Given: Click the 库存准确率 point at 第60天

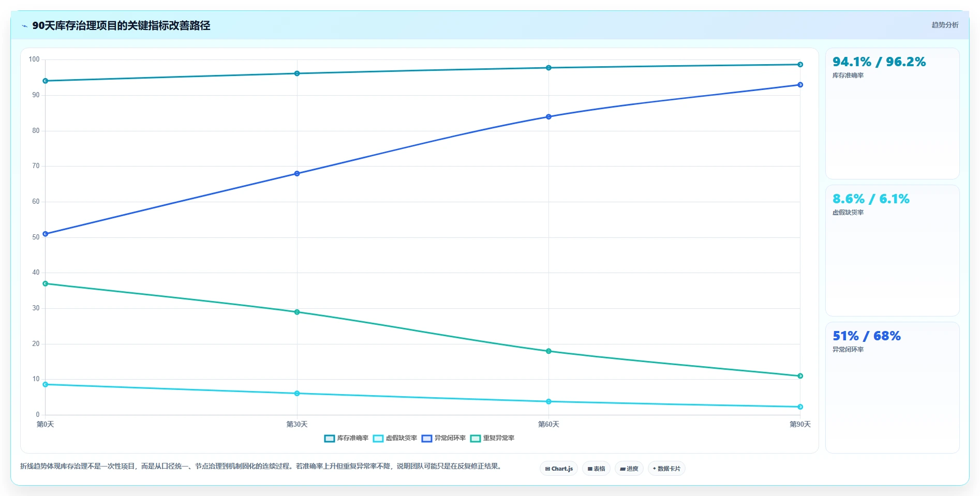Looking at the screenshot, I should [x=548, y=68].
